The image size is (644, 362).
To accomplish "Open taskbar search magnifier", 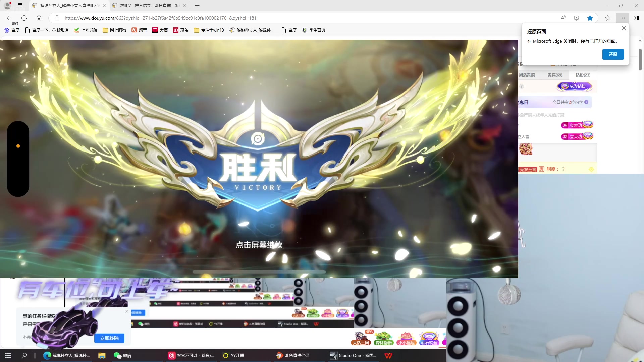I will (x=24, y=356).
